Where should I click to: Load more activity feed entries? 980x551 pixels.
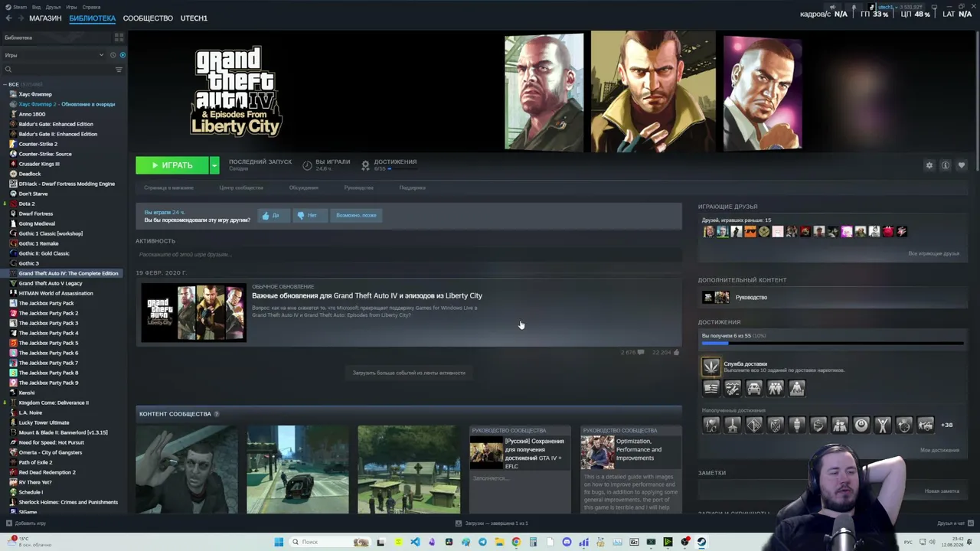tap(409, 373)
